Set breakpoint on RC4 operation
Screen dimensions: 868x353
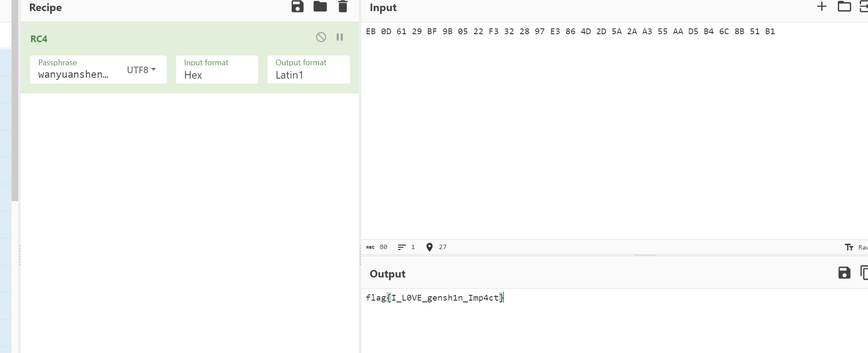[x=340, y=37]
